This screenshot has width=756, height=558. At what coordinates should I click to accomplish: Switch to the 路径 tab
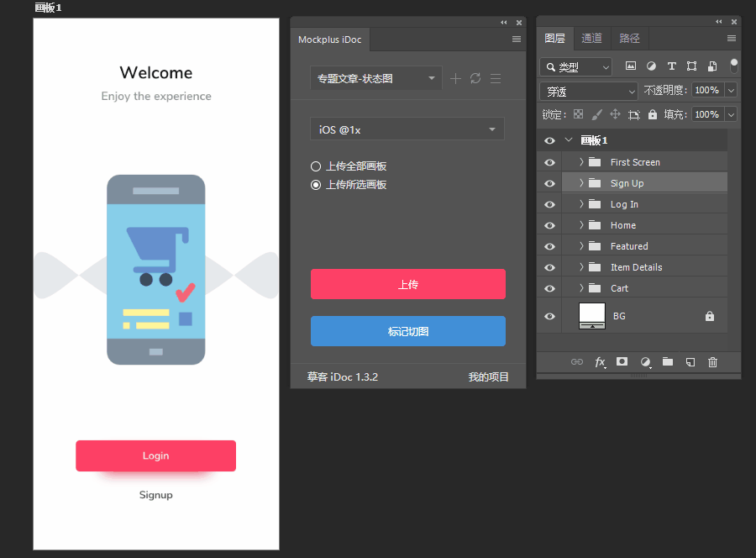pos(629,39)
